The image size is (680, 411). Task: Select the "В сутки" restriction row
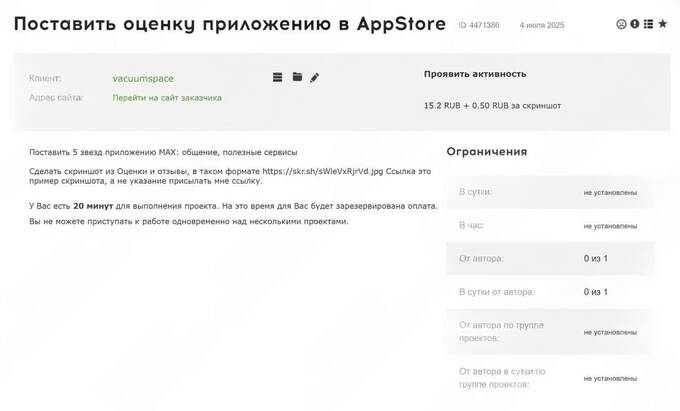click(551, 192)
